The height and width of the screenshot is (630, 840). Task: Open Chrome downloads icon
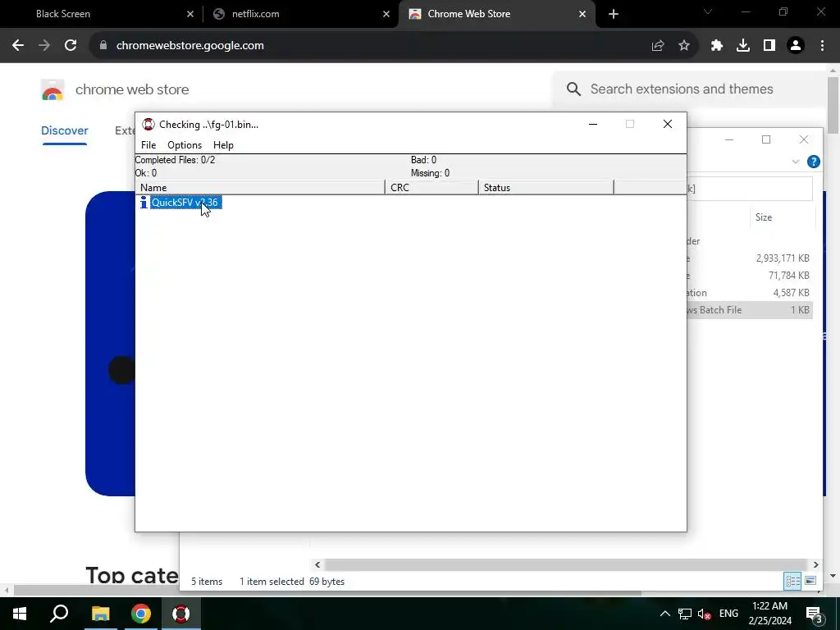point(743,46)
